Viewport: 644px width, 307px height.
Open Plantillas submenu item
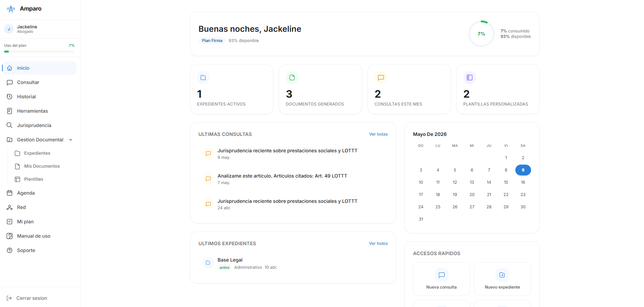click(x=44, y=179)
